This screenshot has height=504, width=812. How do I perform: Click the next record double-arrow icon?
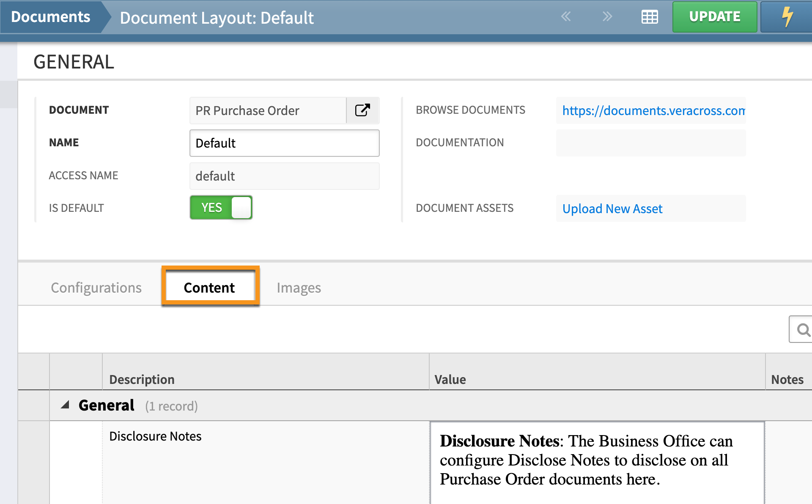coord(607,17)
